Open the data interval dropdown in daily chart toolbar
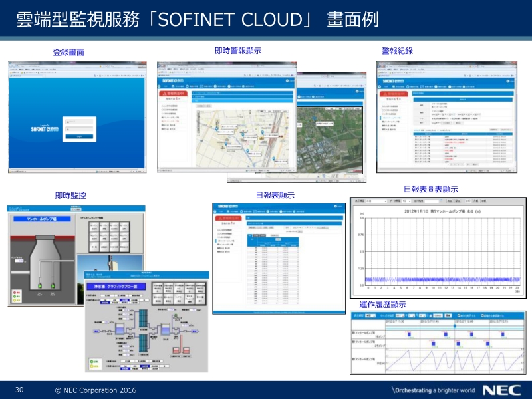The width and height of the screenshot is (532, 399). pos(406,201)
